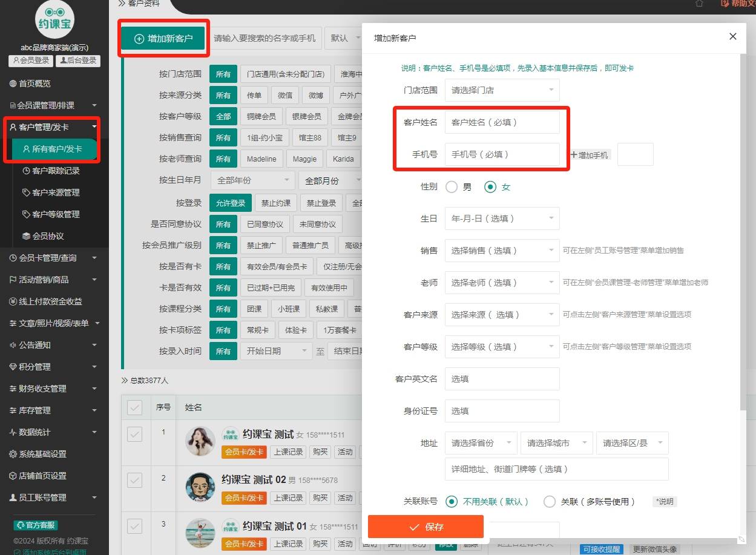Open the 选择来源 dropdown
The width and height of the screenshot is (756, 555).
[x=502, y=315]
